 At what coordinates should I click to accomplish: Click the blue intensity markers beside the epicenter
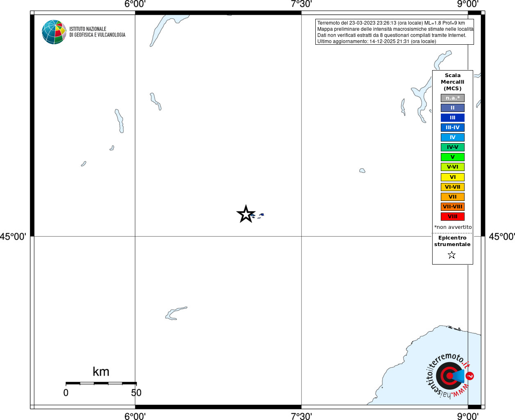(x=257, y=216)
